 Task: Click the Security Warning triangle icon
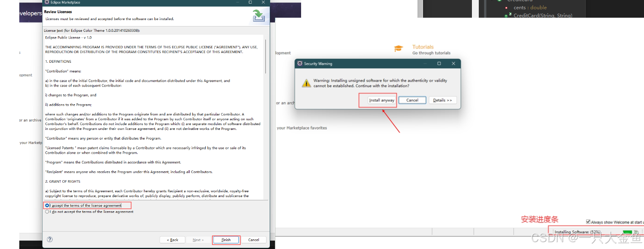click(x=306, y=83)
